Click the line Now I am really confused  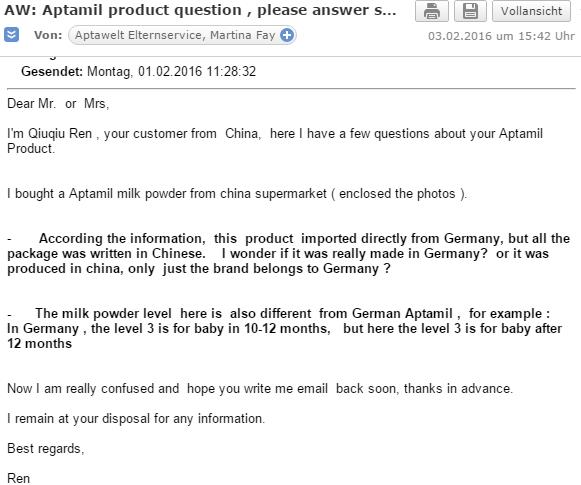coord(260,388)
